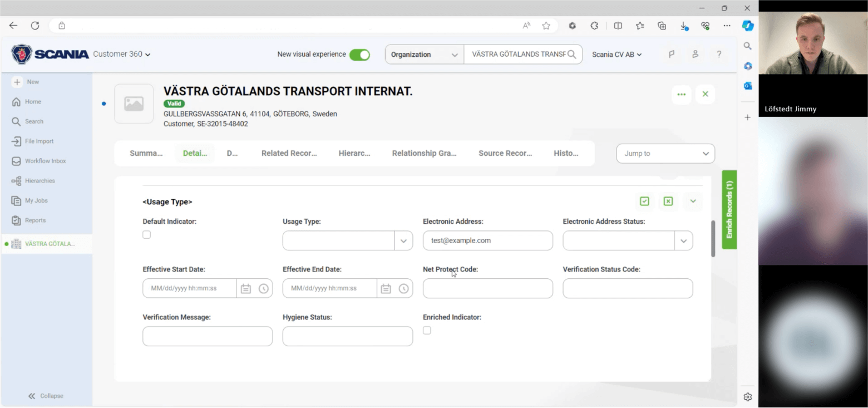Open Edge sidebar settings gear

[x=748, y=397]
